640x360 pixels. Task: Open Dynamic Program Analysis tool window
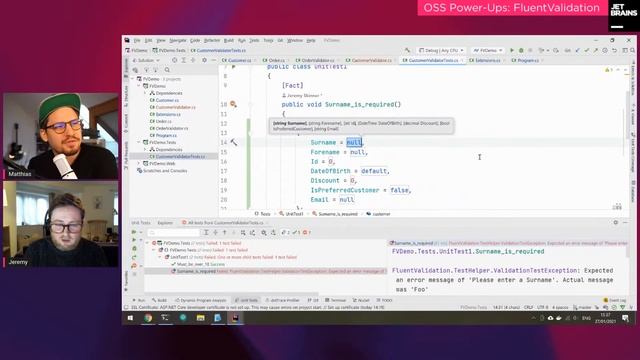coord(200,300)
